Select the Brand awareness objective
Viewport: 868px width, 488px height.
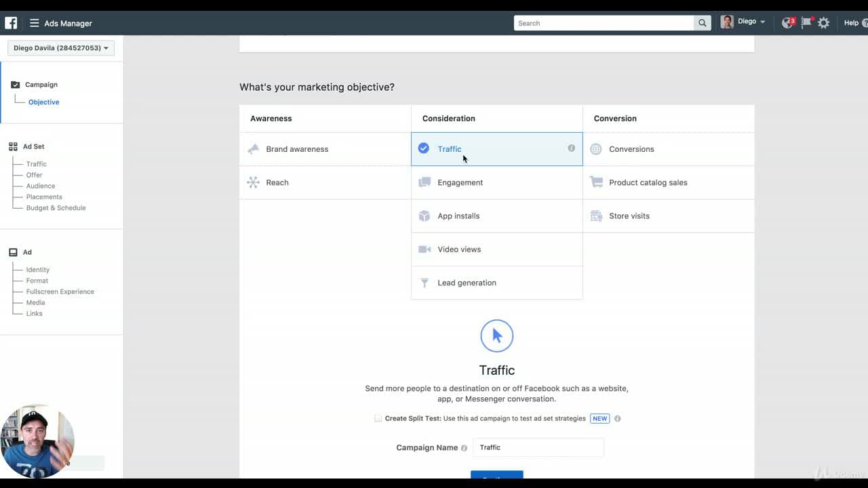325,149
